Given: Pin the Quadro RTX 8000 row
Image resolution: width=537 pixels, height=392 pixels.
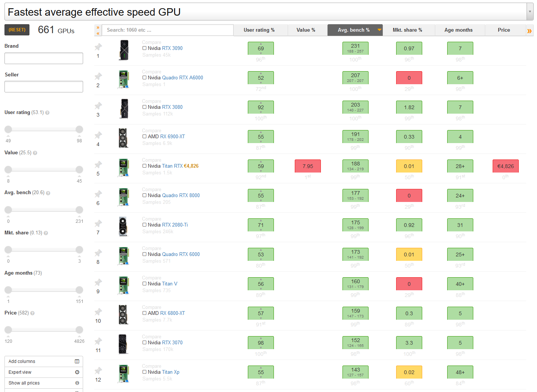Looking at the screenshot, I should pos(98,194).
